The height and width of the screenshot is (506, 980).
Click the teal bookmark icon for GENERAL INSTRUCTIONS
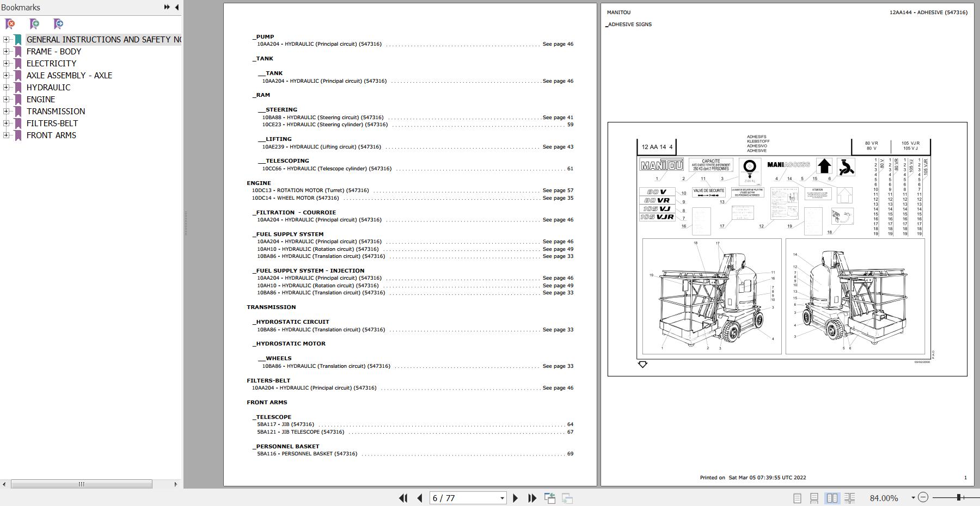18,40
